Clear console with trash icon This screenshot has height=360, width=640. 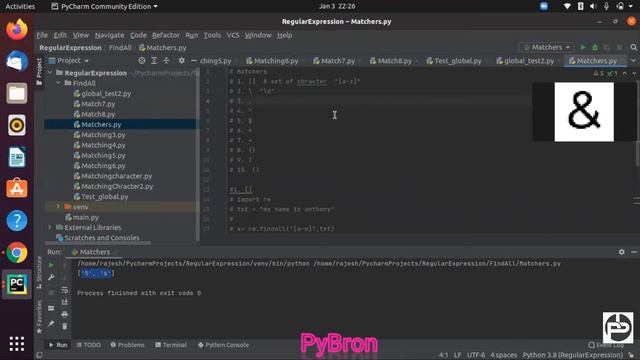64,326
